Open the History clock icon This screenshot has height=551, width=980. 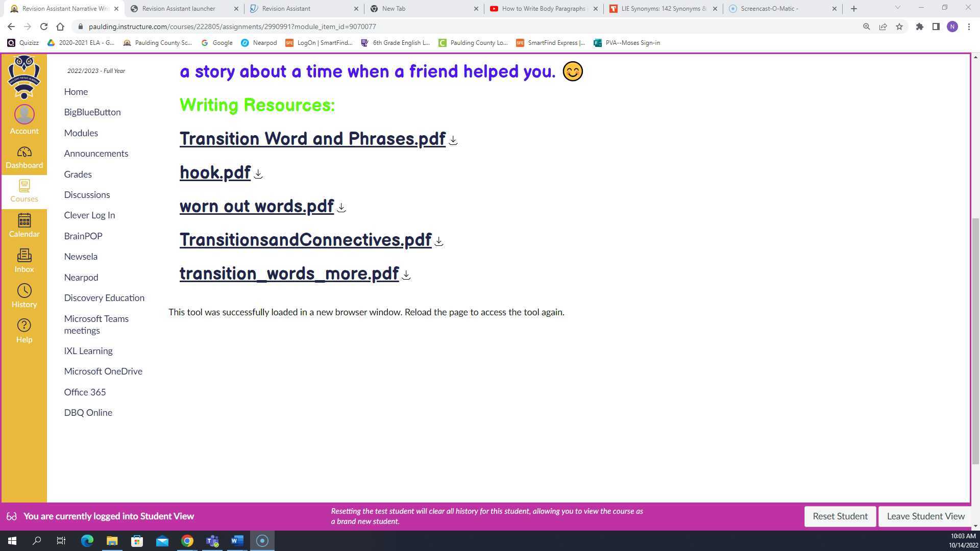[24, 296]
